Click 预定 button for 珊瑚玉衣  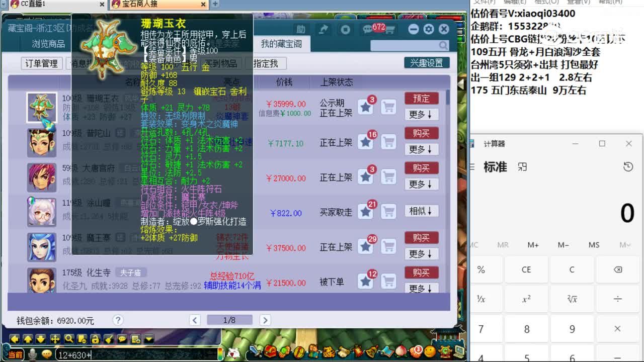pyautogui.click(x=421, y=98)
